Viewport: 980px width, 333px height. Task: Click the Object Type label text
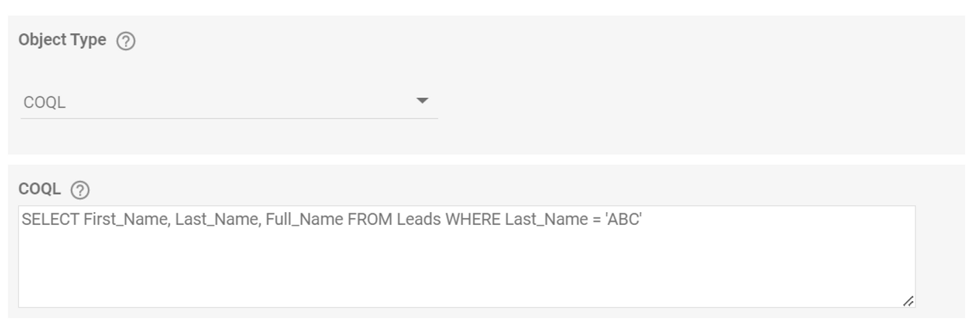(x=63, y=40)
